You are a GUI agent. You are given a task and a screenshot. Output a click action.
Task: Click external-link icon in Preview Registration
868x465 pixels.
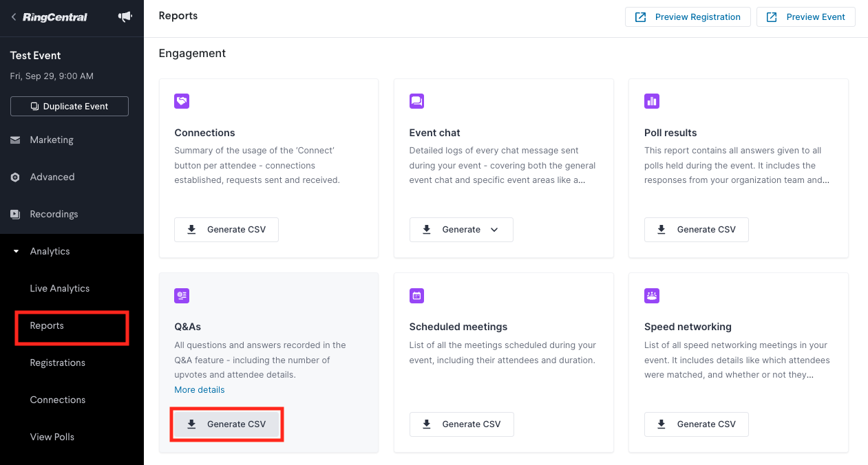coord(640,17)
